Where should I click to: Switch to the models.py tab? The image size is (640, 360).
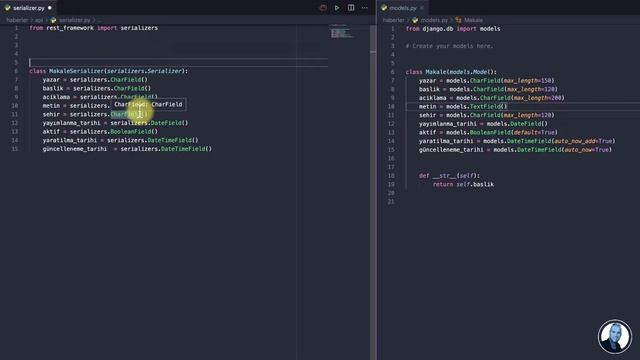(402, 8)
